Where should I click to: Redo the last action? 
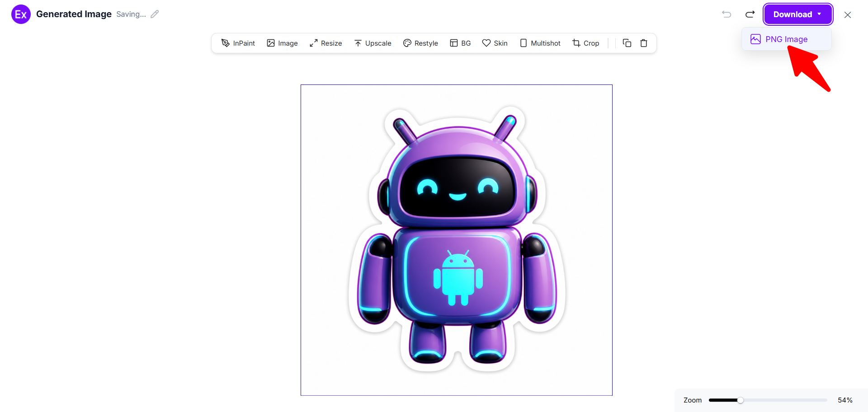[x=750, y=14]
